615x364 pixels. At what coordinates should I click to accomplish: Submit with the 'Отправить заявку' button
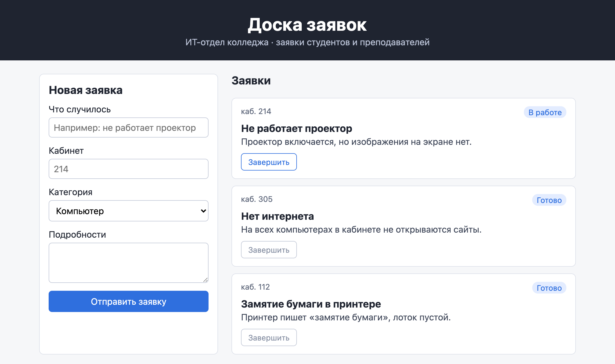(129, 301)
